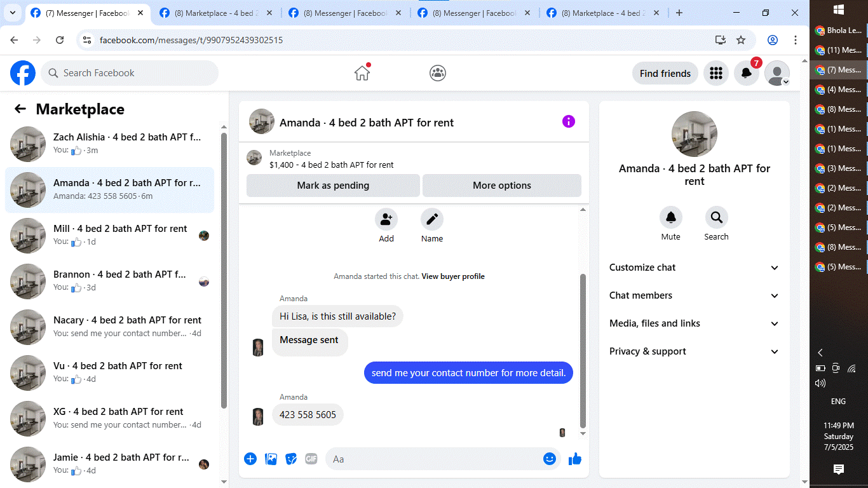
Task: Open the tab search dropdown arrow
Action: coord(12,13)
